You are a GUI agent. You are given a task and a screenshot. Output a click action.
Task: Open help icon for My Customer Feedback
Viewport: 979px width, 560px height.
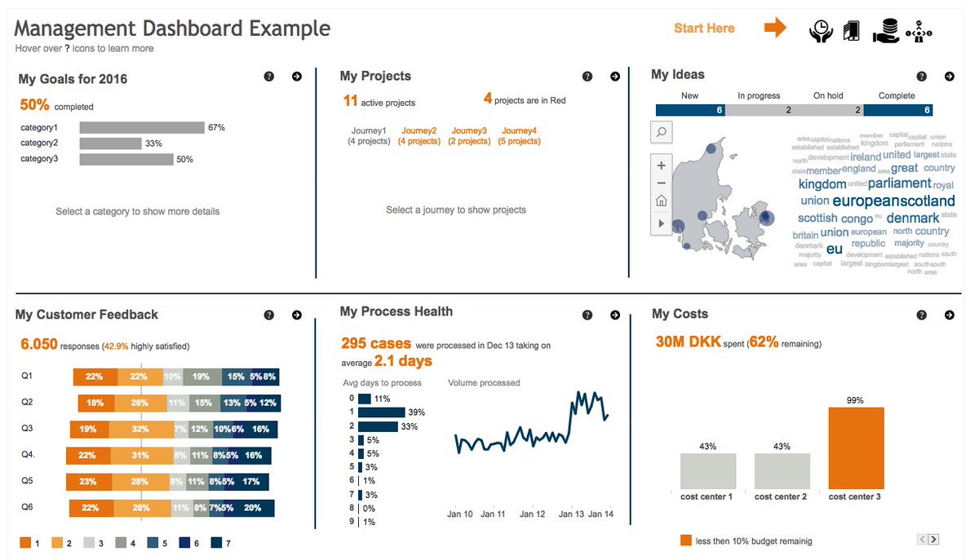(x=269, y=315)
